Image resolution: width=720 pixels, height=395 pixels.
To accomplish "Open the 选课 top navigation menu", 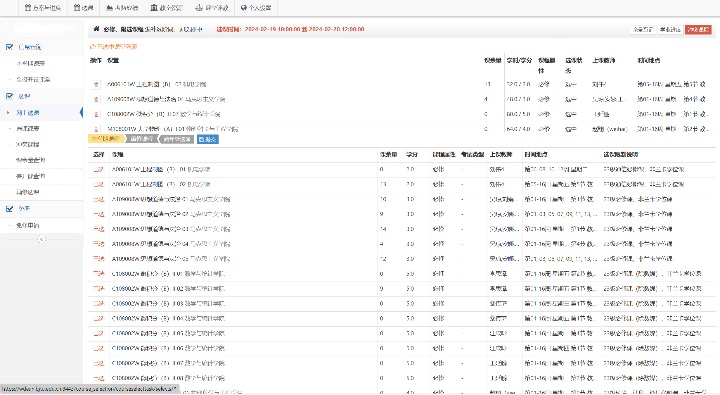I will (84, 8).
